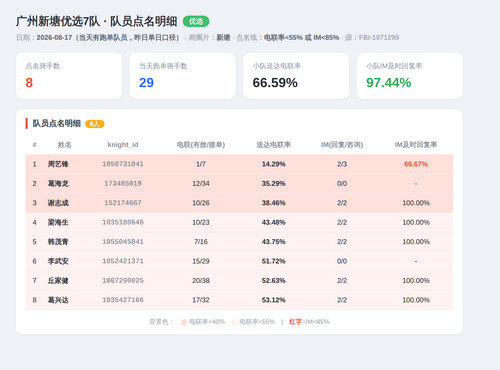Screen dimensions: 500x370
Task: Click the 53.12% call rate cell
Action: click(x=273, y=300)
